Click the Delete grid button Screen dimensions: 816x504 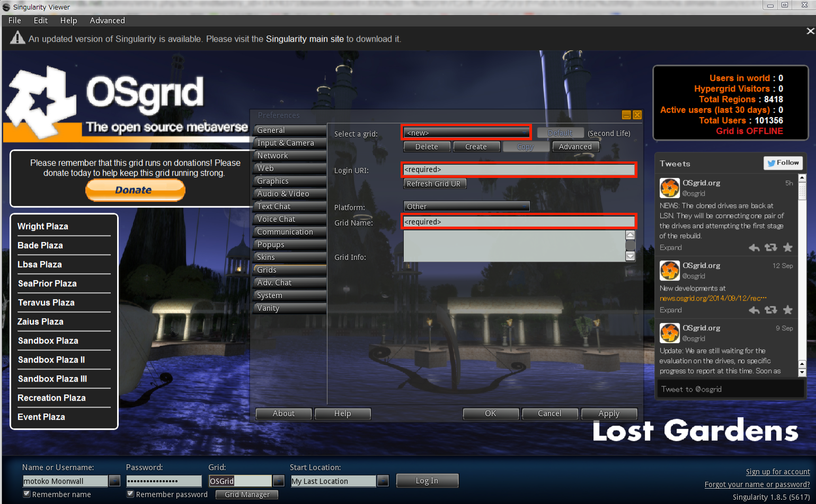click(x=427, y=147)
